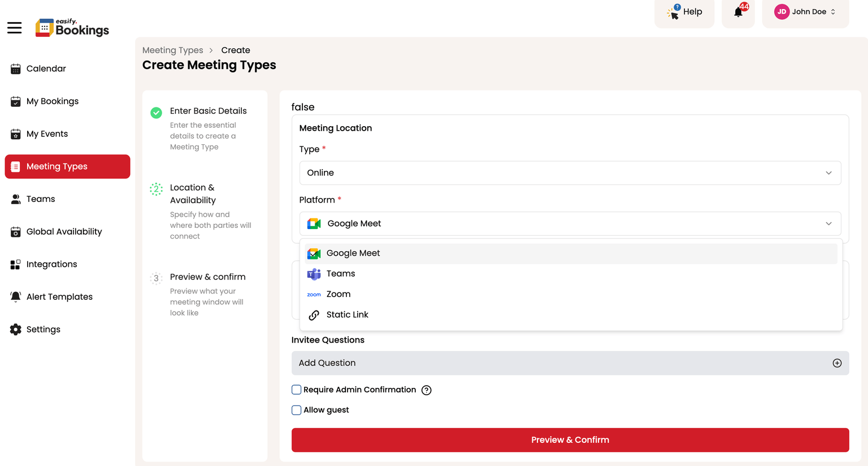Click the Zoom logo icon in dropdown list
The width and height of the screenshot is (868, 466).
314,295
